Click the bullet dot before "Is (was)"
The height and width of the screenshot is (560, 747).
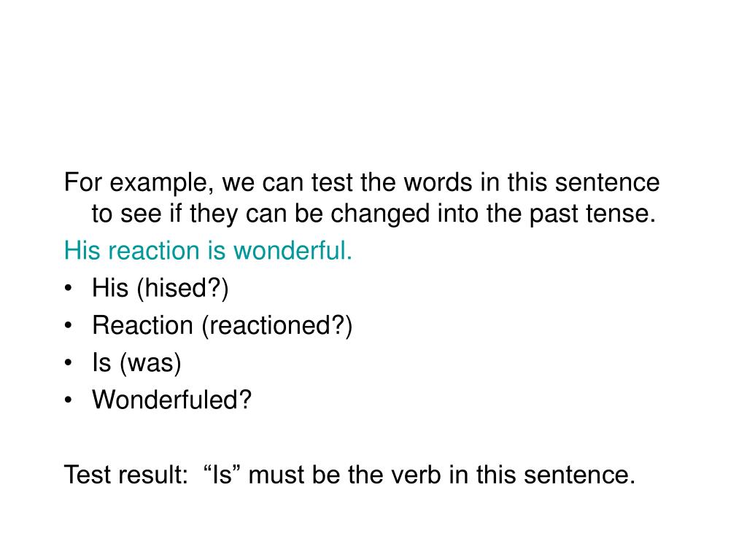pos(69,362)
